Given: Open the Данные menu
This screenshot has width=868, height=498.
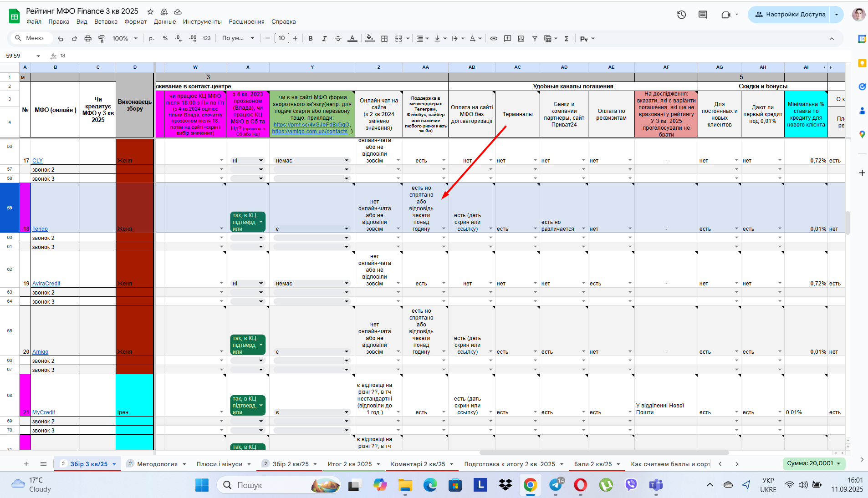Looking at the screenshot, I should 164,22.
